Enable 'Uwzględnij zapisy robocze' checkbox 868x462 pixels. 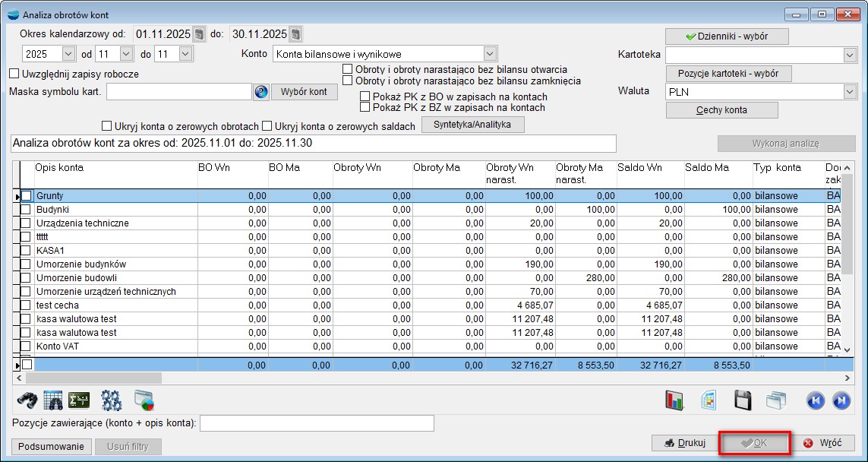pyautogui.click(x=14, y=74)
